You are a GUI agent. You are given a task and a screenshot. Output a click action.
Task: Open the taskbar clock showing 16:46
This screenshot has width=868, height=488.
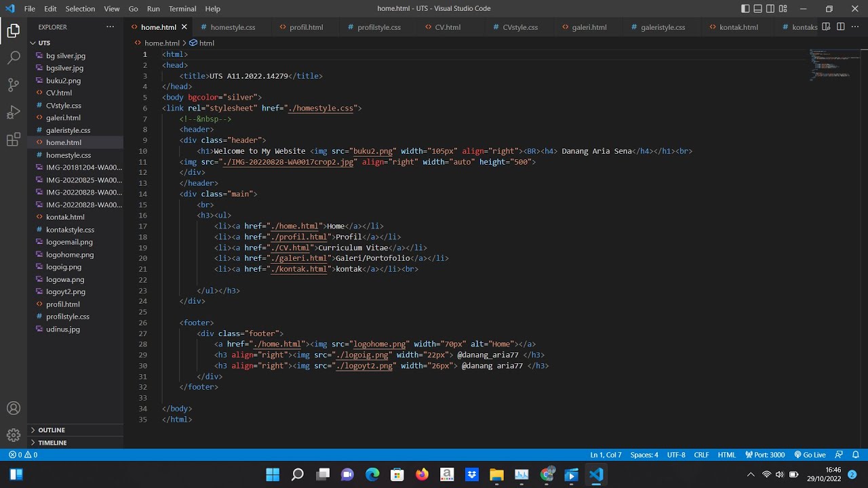(x=824, y=474)
